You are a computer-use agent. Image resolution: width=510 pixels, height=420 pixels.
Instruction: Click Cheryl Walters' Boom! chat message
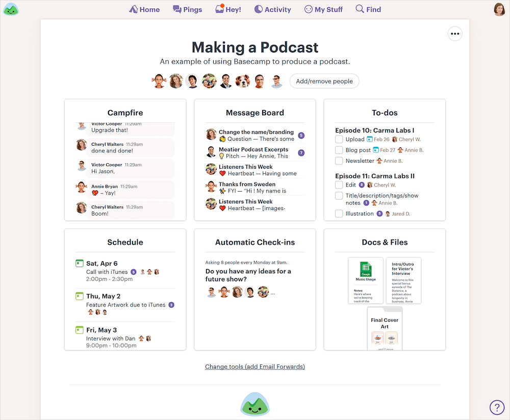[130, 211]
